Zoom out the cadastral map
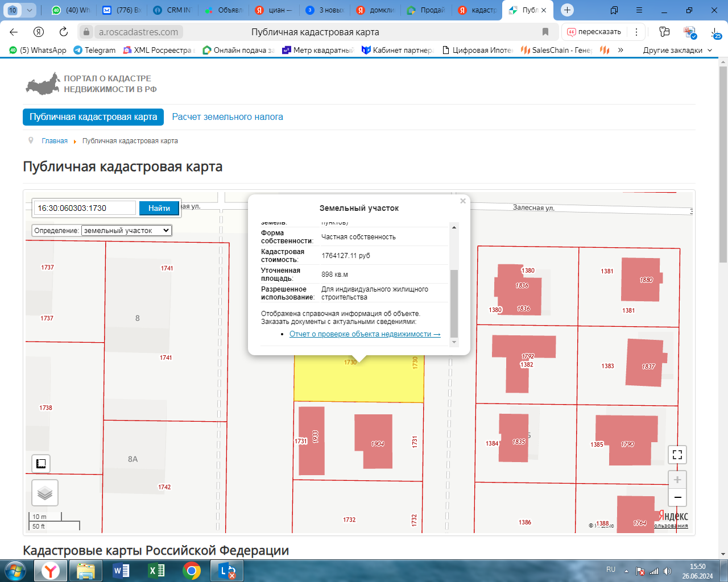This screenshot has height=582, width=728. 677,498
